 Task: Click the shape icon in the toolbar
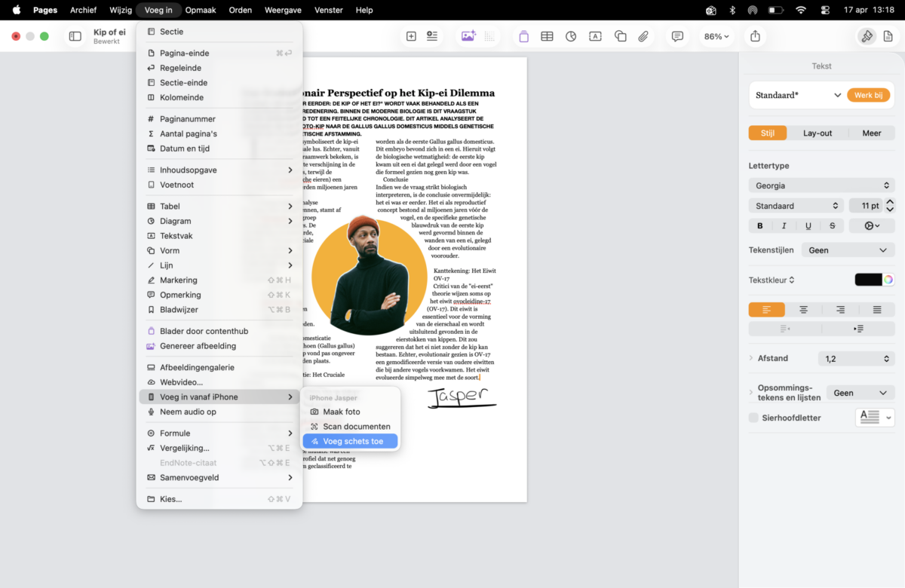620,36
